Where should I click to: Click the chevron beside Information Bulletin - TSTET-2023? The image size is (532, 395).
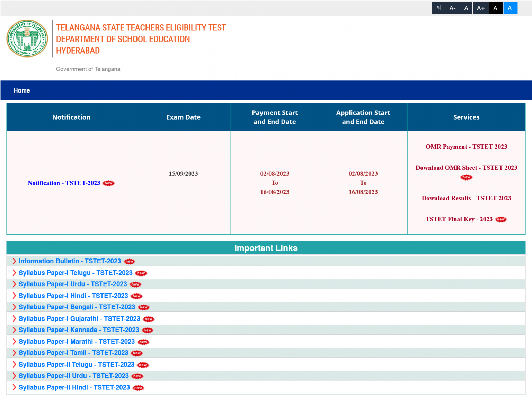tap(14, 261)
